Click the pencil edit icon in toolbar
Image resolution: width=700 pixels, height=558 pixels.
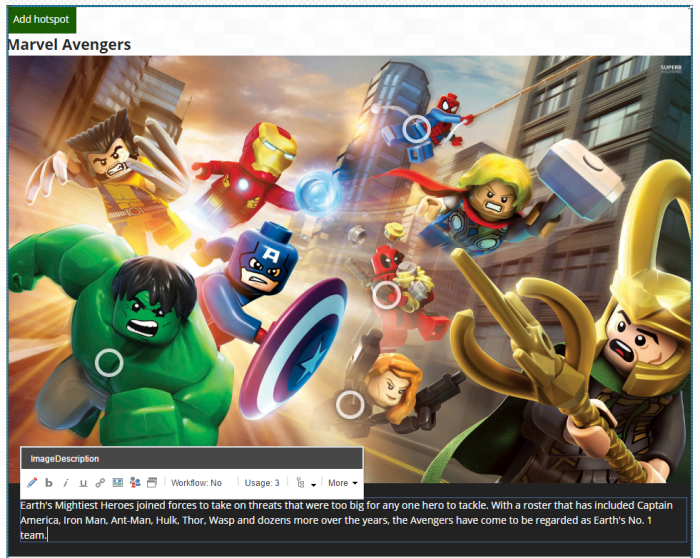point(32,483)
